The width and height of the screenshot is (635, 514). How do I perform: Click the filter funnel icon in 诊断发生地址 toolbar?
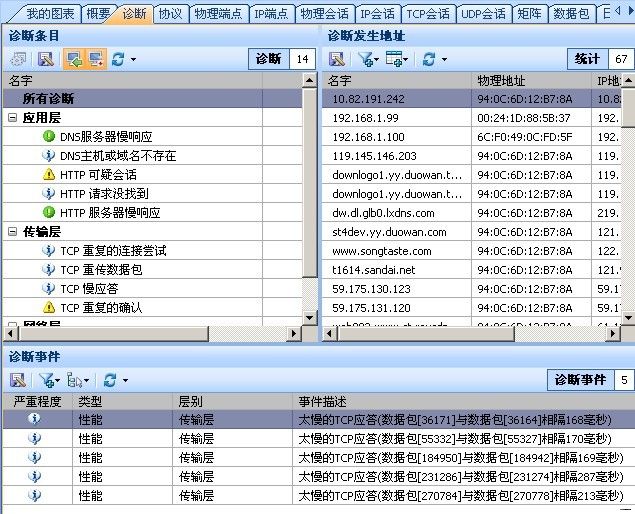point(366,59)
